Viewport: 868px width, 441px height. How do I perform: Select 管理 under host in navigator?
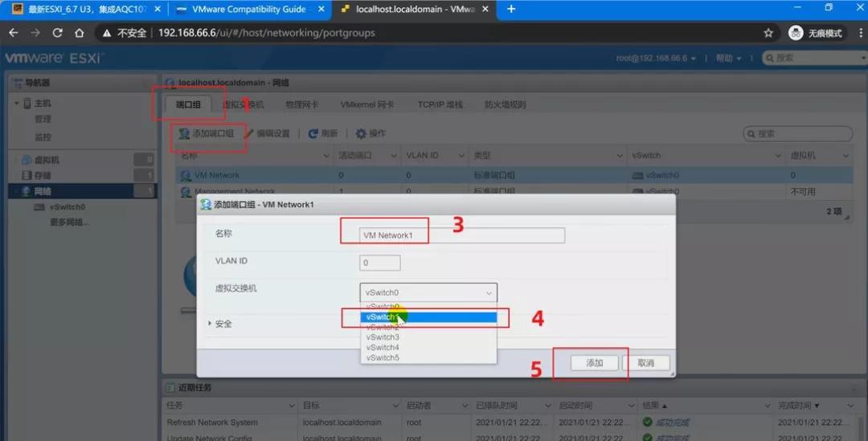pos(43,119)
